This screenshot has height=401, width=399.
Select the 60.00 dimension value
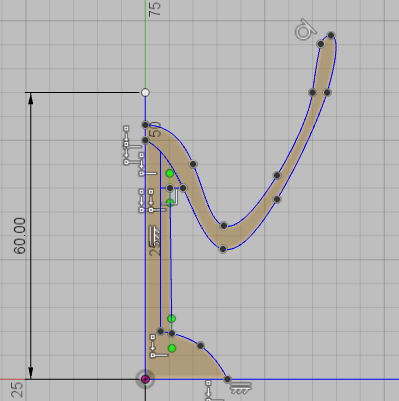pyautogui.click(x=20, y=236)
